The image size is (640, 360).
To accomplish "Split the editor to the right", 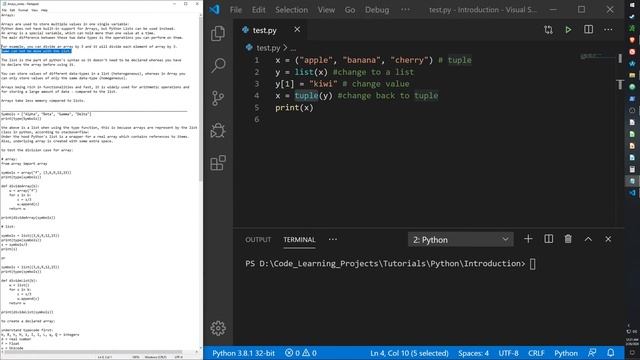I will pos(588,29).
